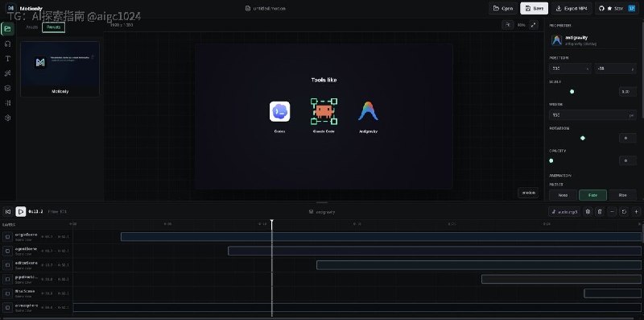Click the Motionly logo icon

coord(11,8)
